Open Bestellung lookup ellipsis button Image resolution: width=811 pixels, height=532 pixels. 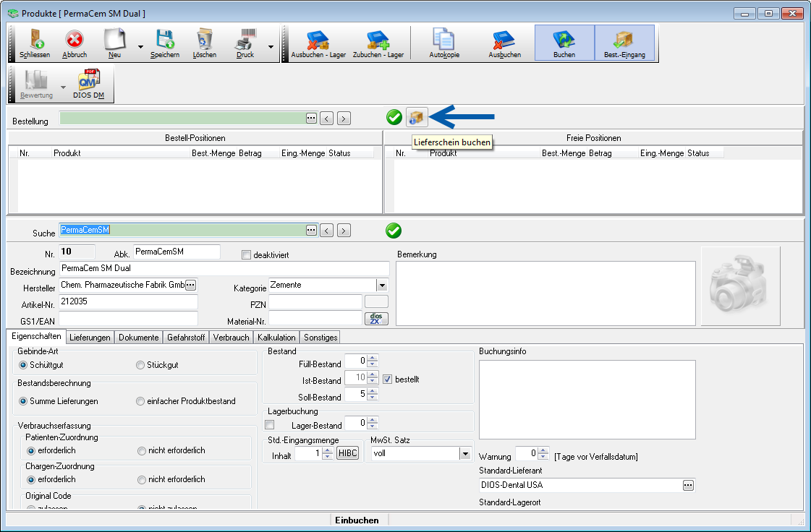tap(311, 118)
